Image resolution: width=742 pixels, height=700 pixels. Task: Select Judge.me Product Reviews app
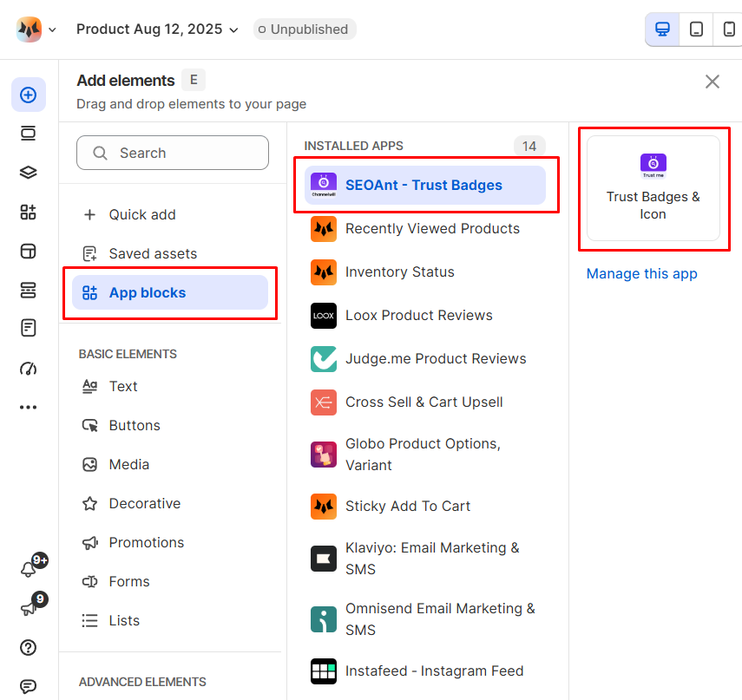point(425,358)
